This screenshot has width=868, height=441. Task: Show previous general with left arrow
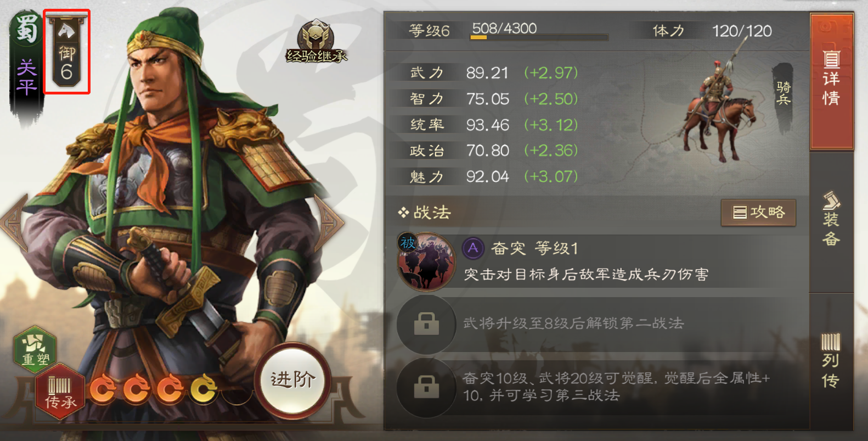click(15, 222)
